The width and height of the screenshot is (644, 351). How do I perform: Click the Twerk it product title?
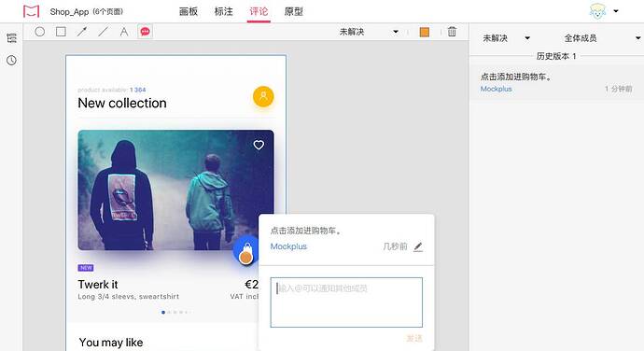pyautogui.click(x=98, y=285)
